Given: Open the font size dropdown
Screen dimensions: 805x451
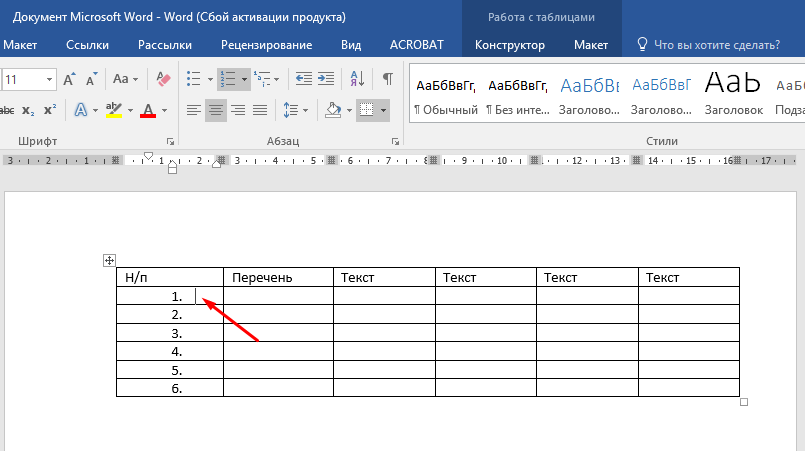Looking at the screenshot, I should tap(49, 80).
